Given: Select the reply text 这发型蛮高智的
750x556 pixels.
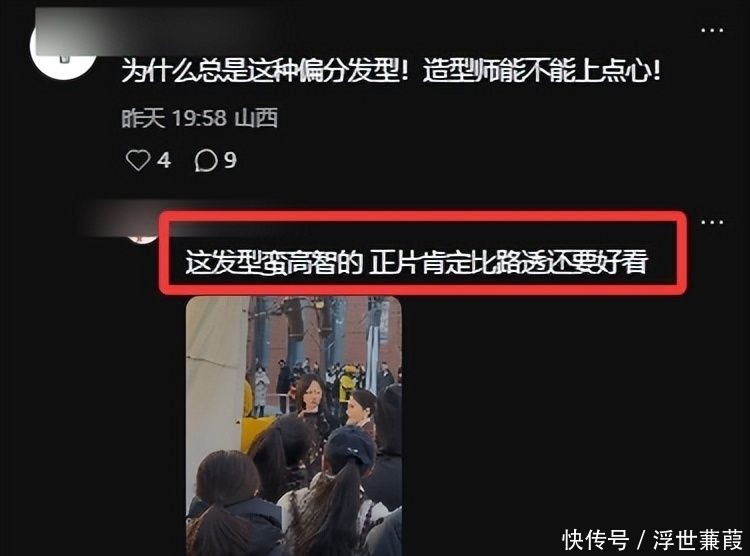Looking at the screenshot, I should click(274, 262).
